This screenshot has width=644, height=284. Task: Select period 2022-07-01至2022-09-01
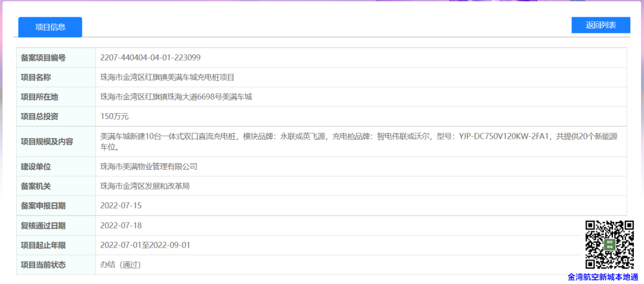click(x=145, y=245)
